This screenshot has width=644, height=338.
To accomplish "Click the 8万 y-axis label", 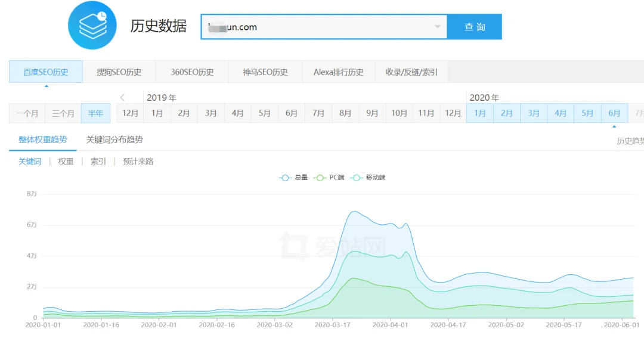I will (32, 193).
